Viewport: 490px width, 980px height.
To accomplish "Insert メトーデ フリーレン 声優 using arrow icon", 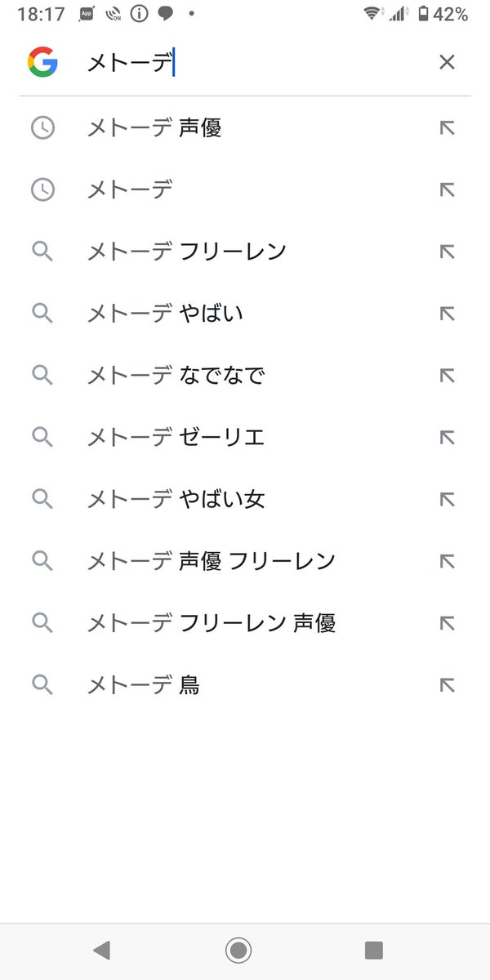I will click(447, 623).
